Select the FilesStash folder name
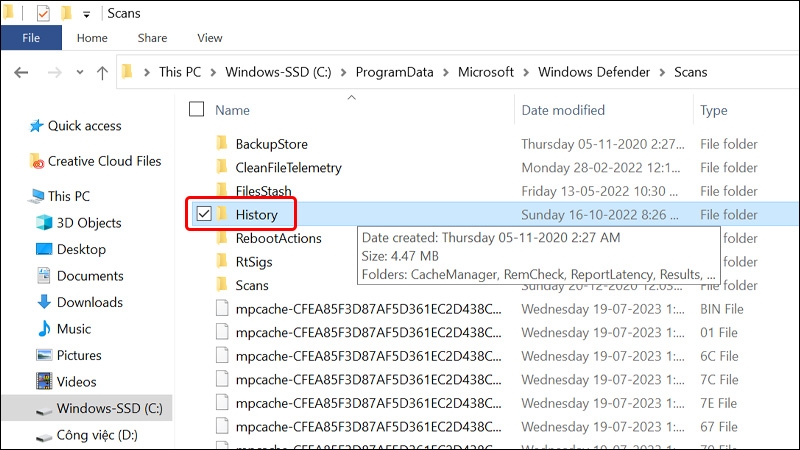 pos(263,191)
